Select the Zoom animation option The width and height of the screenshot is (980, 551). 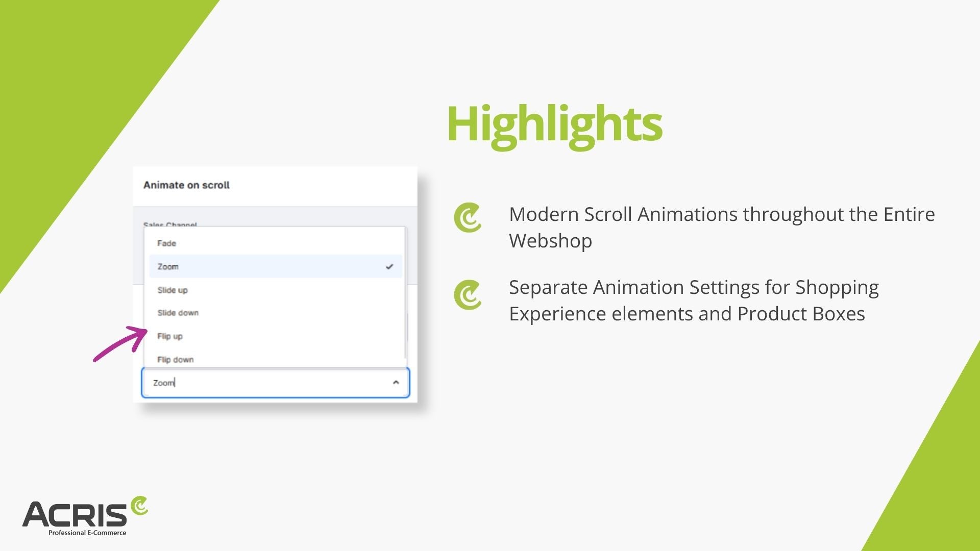click(168, 267)
